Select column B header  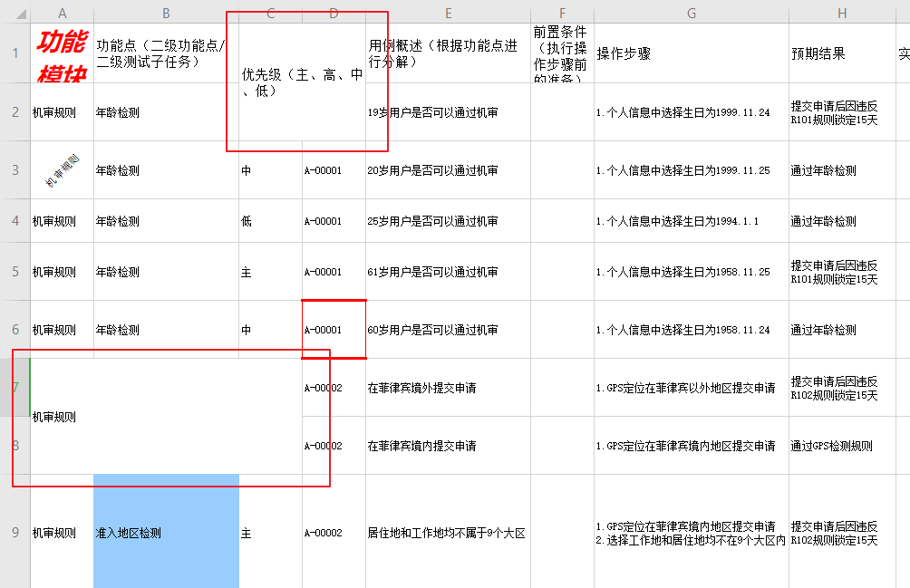click(x=166, y=14)
